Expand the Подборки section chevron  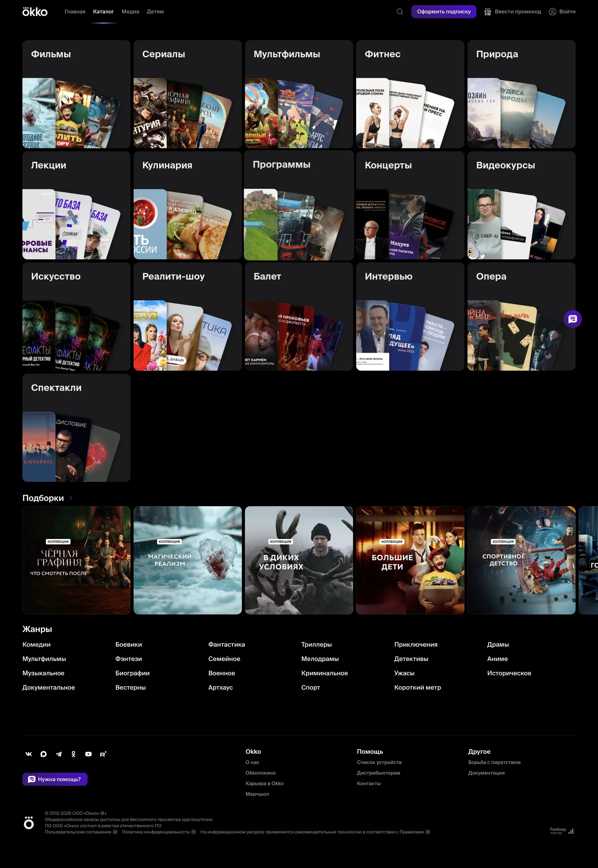[71, 498]
